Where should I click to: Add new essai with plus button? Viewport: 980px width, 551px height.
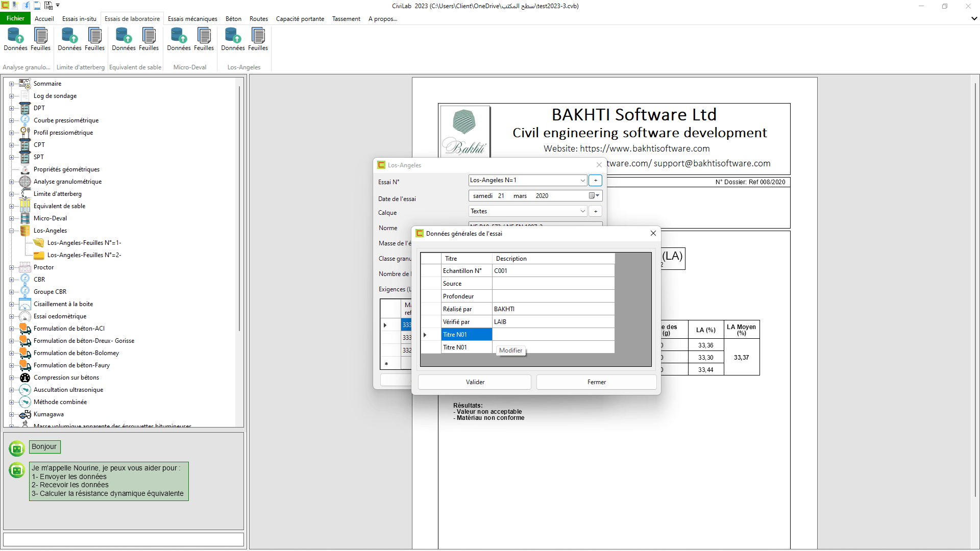point(596,180)
